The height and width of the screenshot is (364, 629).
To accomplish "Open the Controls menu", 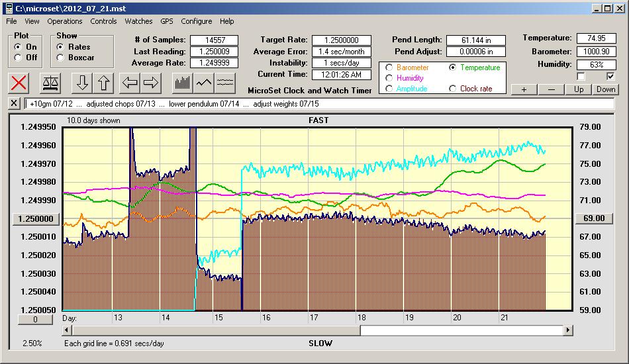I will (103, 21).
